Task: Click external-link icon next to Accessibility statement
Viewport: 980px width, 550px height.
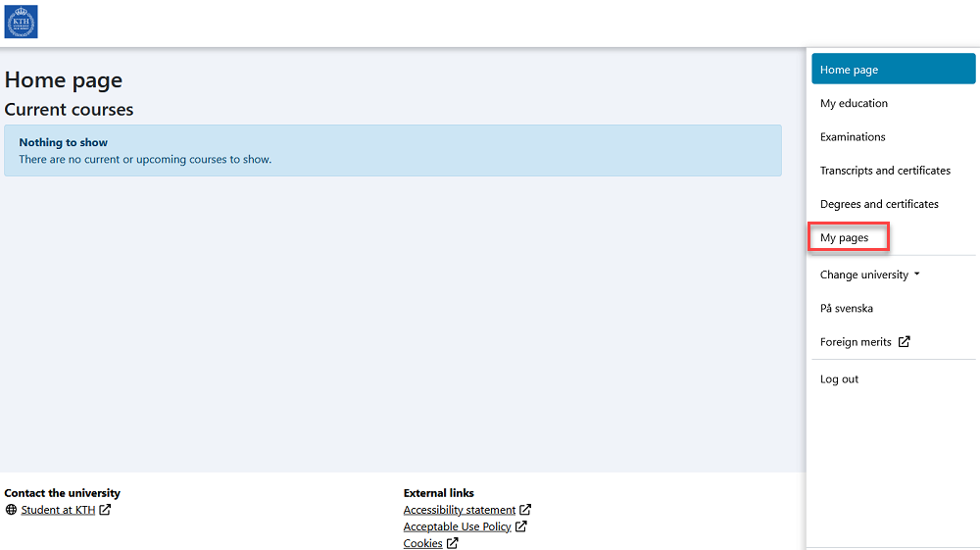Action: click(x=525, y=510)
